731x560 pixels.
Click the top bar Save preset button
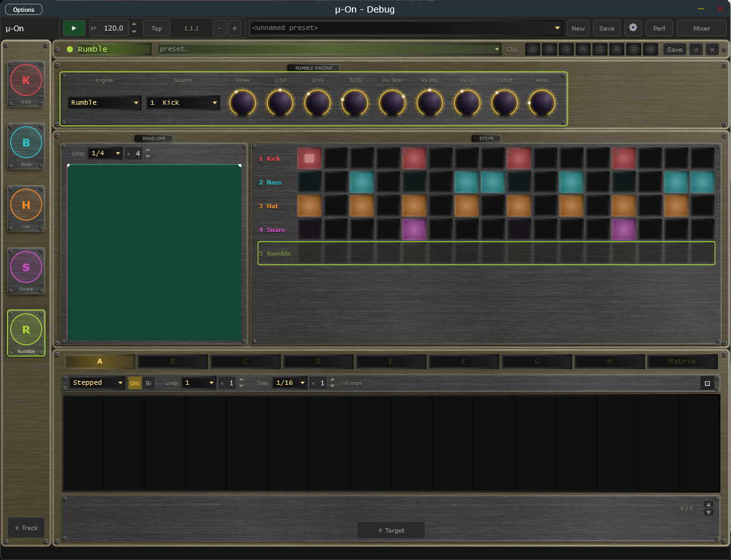point(606,28)
